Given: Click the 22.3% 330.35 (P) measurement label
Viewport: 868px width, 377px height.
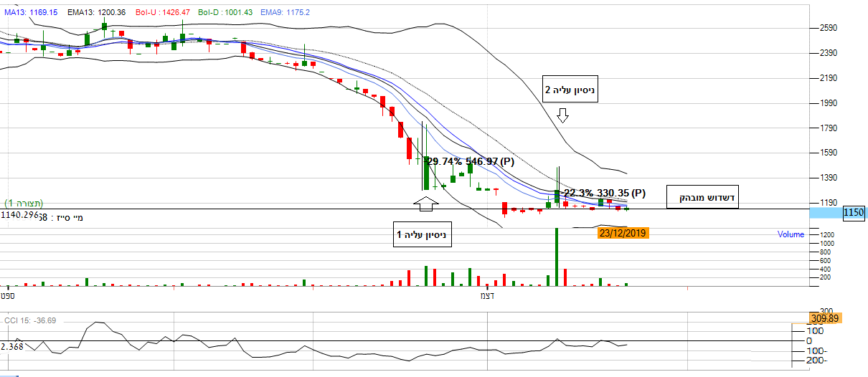Looking at the screenshot, I should click(x=604, y=193).
